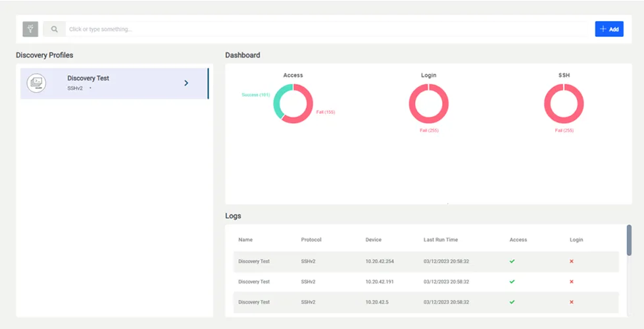The image size is (644, 329).
Task: Click the Login donut chart
Action: click(x=428, y=103)
